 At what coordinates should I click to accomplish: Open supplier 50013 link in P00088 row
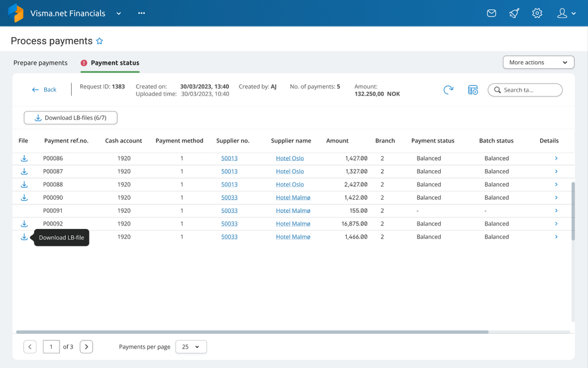pyautogui.click(x=229, y=184)
